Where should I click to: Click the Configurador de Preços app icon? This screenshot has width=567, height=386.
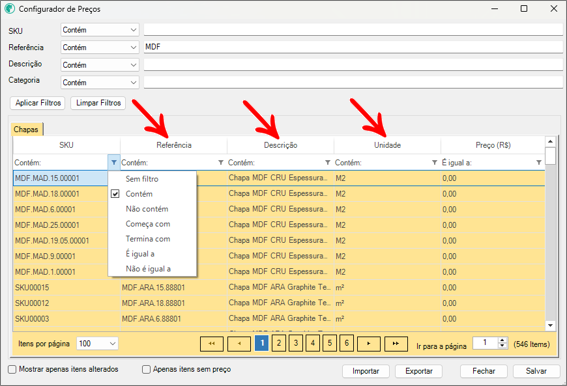pyautogui.click(x=10, y=9)
